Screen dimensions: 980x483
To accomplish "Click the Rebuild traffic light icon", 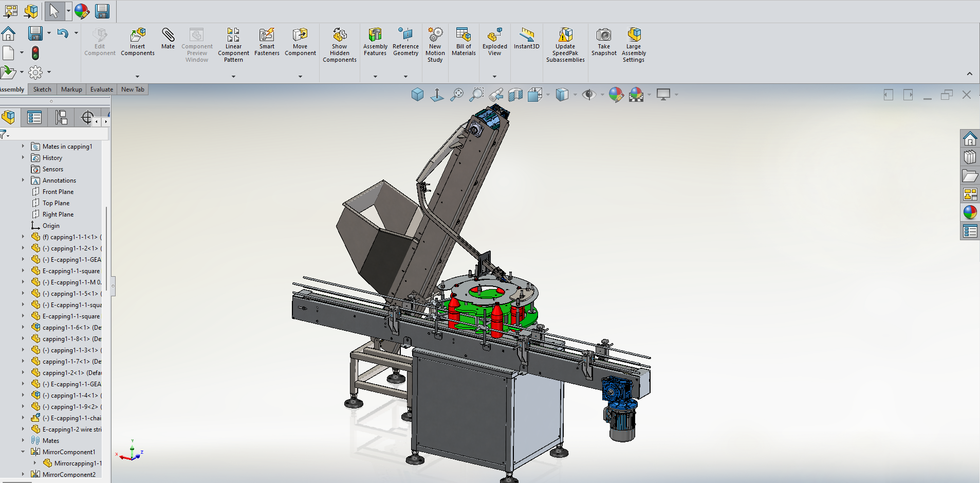I will (35, 53).
